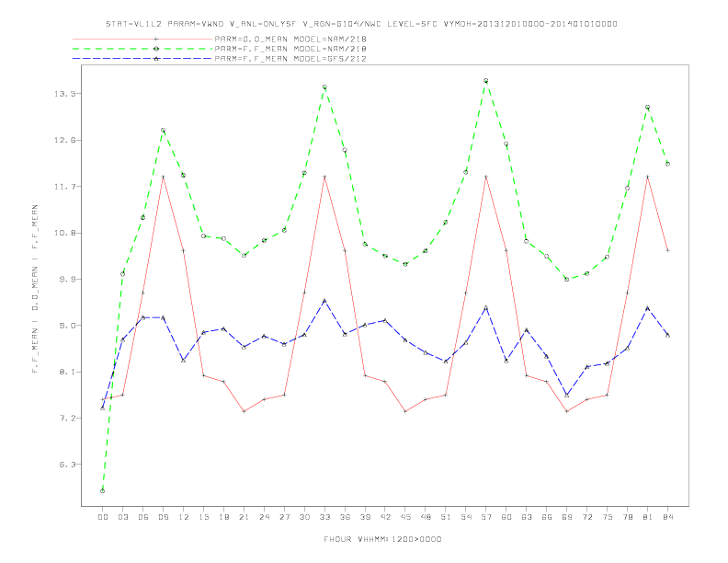Click x-axis tick label 69
Image resolution: width=728 pixels, height=563 pixels.
[x=567, y=517]
